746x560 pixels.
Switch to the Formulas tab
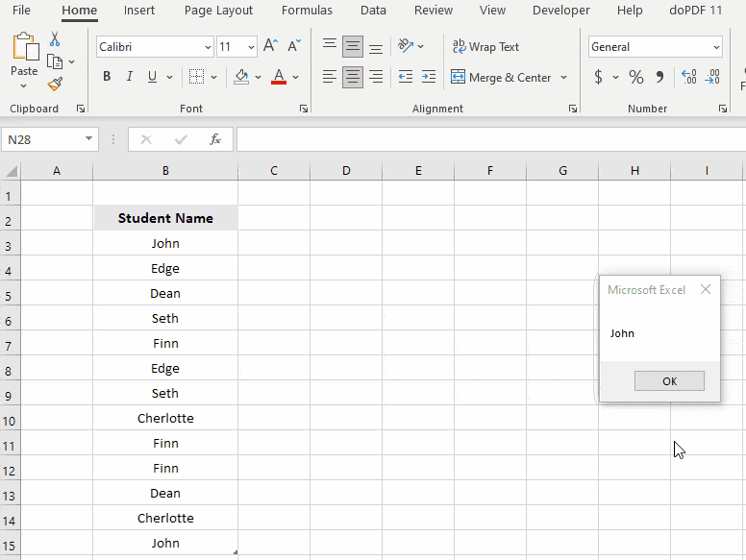pos(307,10)
